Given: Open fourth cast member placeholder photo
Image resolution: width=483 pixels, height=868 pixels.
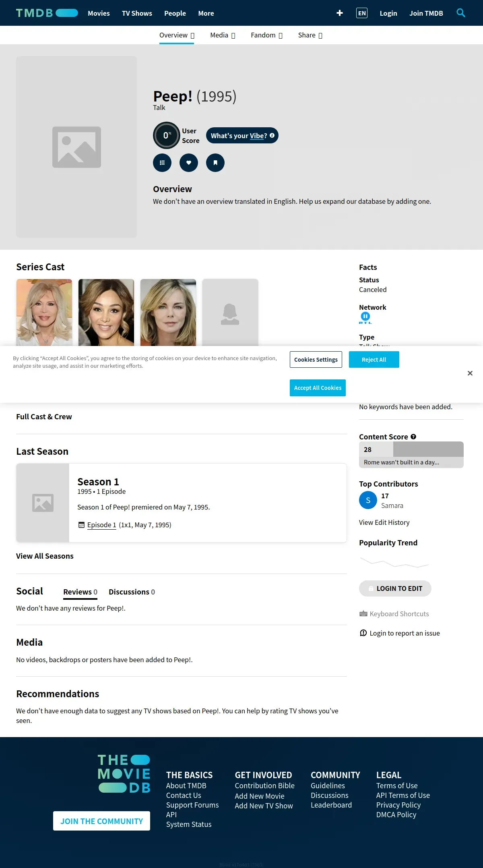Looking at the screenshot, I should (x=230, y=313).
